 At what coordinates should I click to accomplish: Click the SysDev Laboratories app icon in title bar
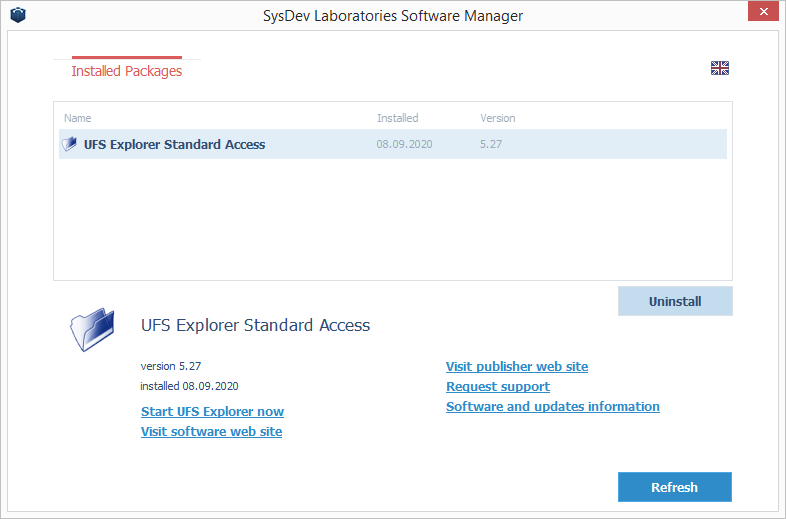tap(18, 15)
